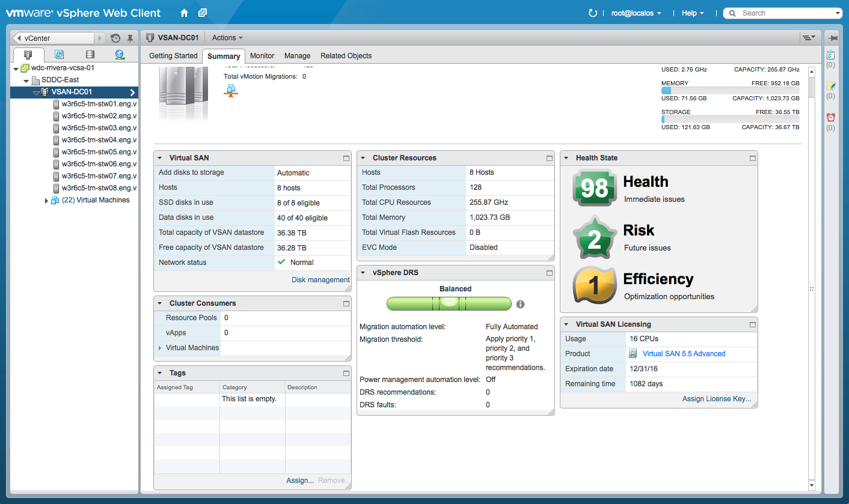Click the host icon for w3r6c5-tm-stw01
849x504 pixels.
tap(56, 104)
